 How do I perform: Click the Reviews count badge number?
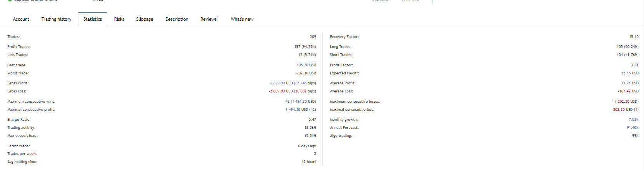(218, 17)
